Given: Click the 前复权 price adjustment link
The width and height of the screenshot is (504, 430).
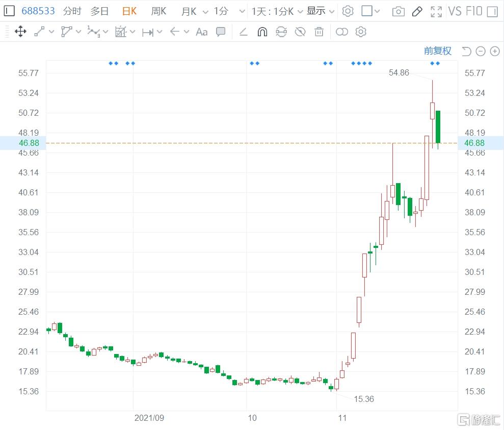Looking at the screenshot, I should coord(437,51).
